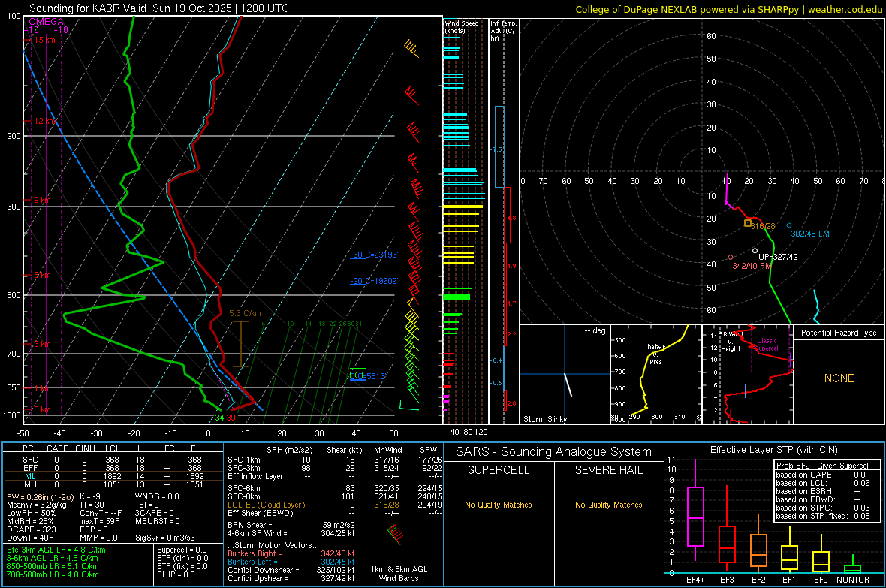Select the MU parcel row
This screenshot has height=588, width=886.
click(x=113, y=484)
